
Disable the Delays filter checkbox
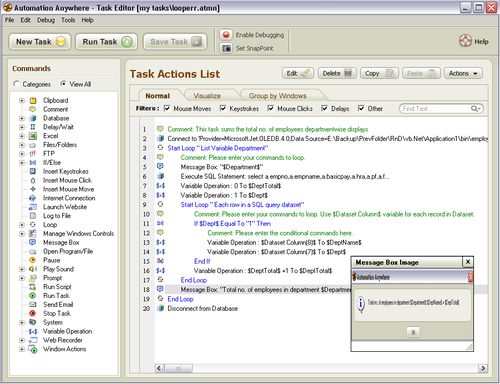click(324, 108)
